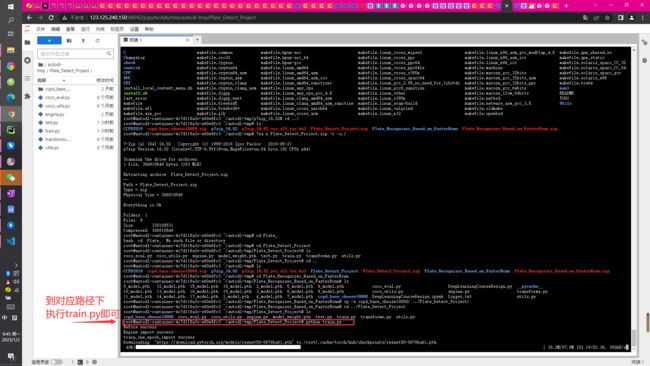Sort files by name column header

(52, 80)
